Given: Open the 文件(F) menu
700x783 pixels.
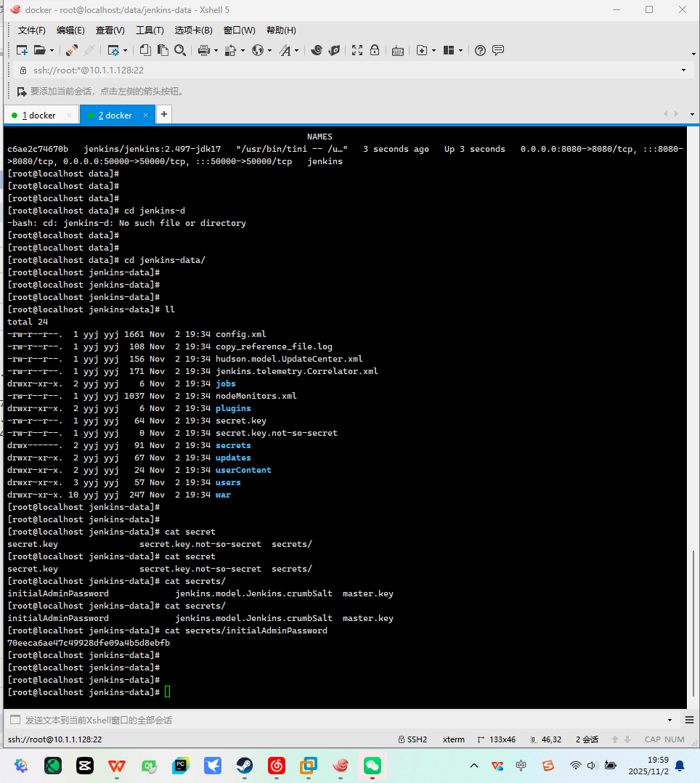Looking at the screenshot, I should (31, 31).
